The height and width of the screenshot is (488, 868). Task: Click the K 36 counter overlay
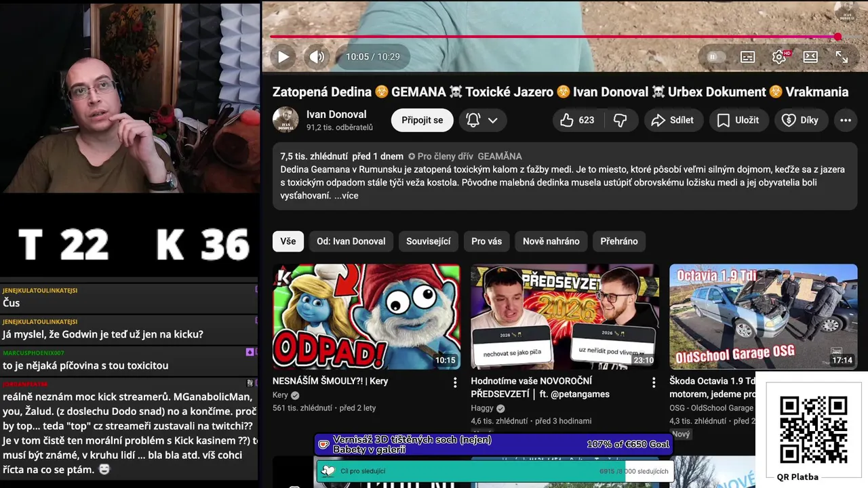203,245
